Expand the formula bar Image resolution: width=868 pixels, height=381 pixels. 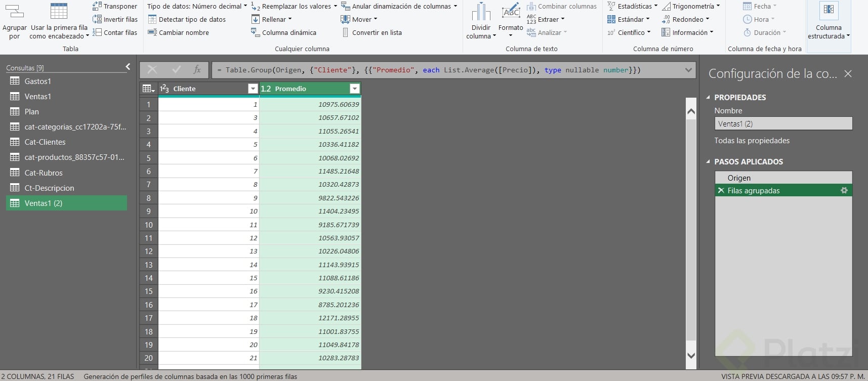point(688,70)
